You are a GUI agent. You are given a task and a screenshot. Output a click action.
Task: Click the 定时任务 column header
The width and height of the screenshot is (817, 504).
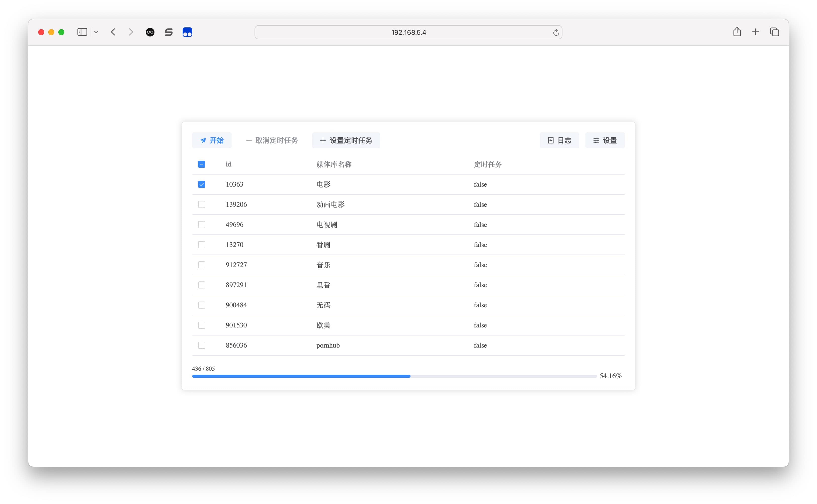pos(488,164)
